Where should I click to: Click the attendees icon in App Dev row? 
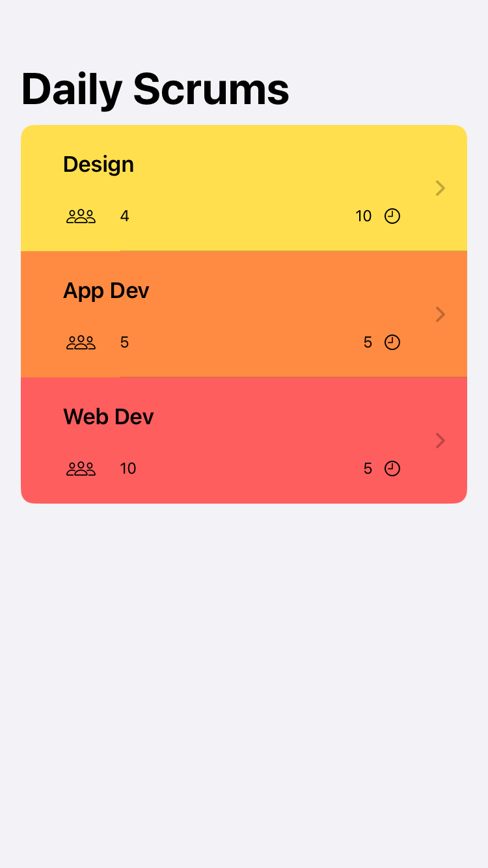[81, 342]
